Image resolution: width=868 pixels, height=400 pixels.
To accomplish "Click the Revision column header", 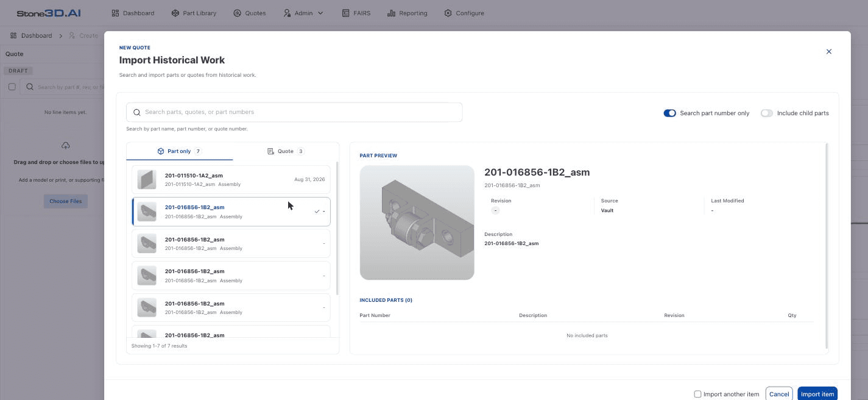I will coord(674,315).
